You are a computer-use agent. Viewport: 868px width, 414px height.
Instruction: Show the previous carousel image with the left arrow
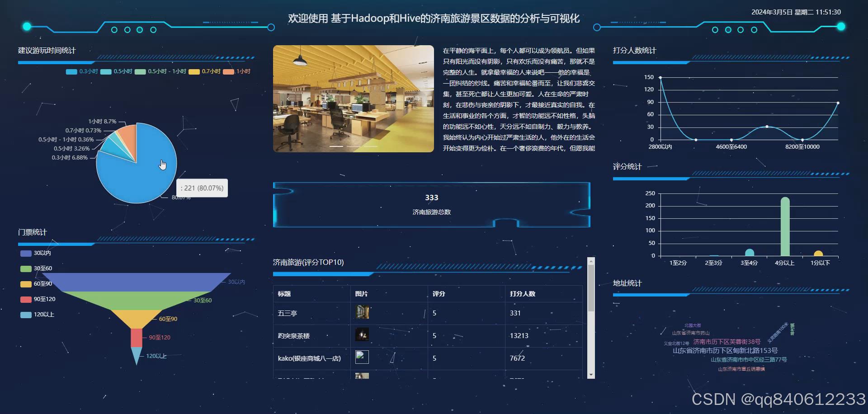coord(288,99)
